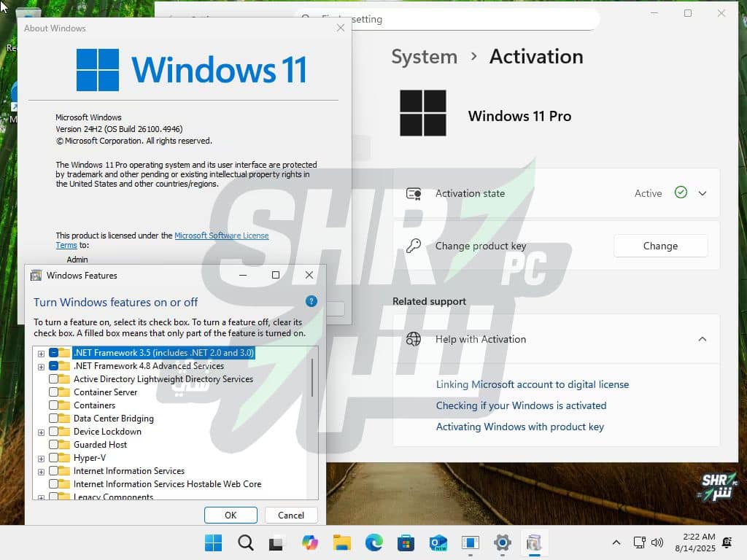Select 'Guarded Host' feature label
Screen dimensions: 747x560
tap(100, 445)
